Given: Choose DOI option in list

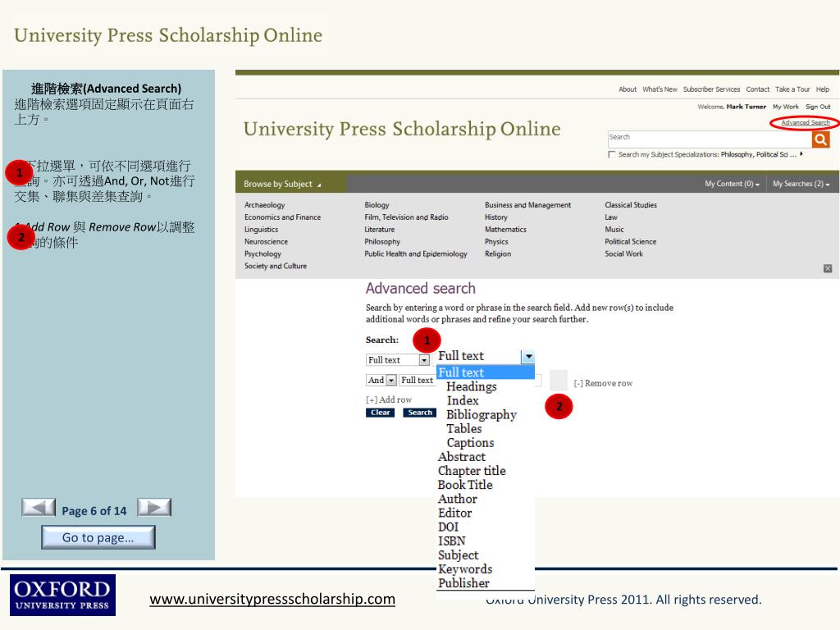Looking at the screenshot, I should coord(449,527).
